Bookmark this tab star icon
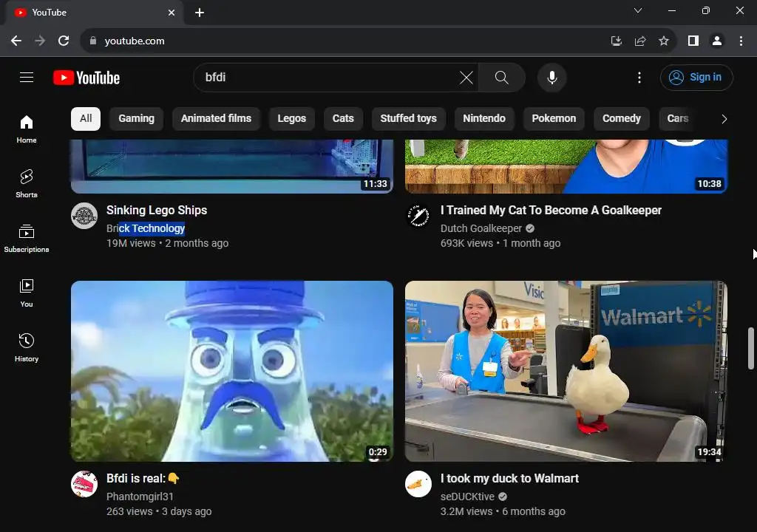The image size is (757, 532). click(664, 41)
